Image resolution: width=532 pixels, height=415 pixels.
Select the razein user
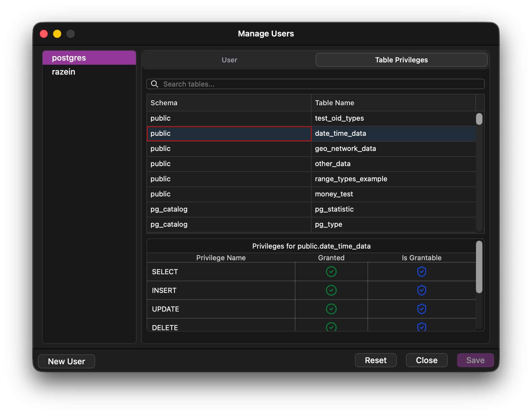(x=63, y=72)
